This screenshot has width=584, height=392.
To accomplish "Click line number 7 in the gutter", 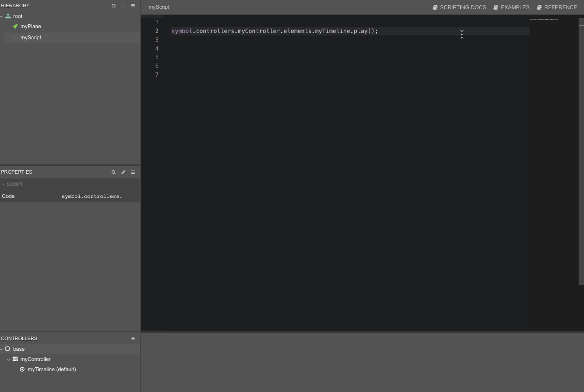I will tap(157, 75).
